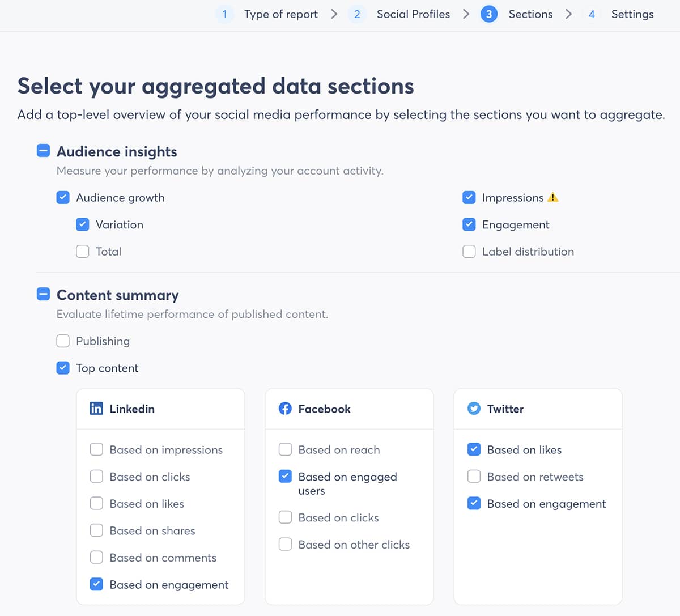Open the Settings step

pos(632,14)
